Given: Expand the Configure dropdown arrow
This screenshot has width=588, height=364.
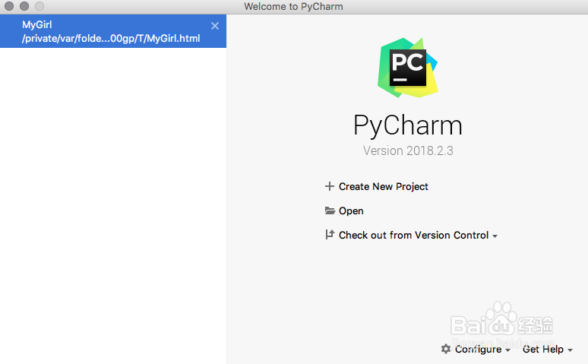Looking at the screenshot, I should coord(507,350).
